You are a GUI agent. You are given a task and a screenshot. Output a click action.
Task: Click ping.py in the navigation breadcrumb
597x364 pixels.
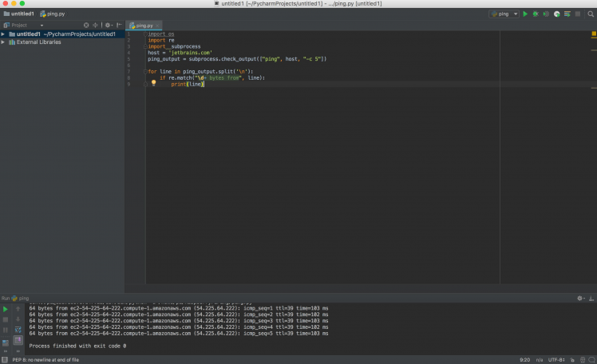54,14
